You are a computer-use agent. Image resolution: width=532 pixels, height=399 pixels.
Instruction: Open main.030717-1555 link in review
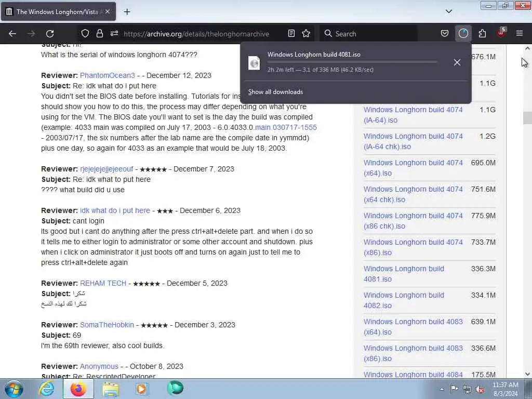(x=286, y=127)
